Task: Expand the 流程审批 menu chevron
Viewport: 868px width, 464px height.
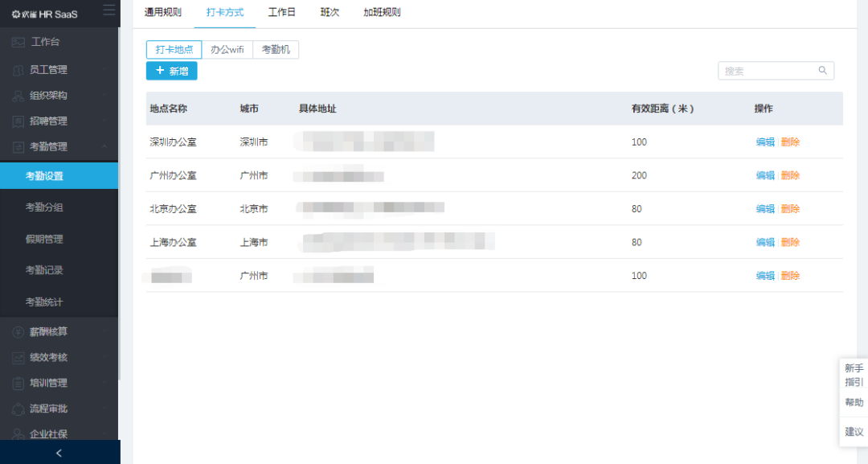Action: tap(104, 408)
